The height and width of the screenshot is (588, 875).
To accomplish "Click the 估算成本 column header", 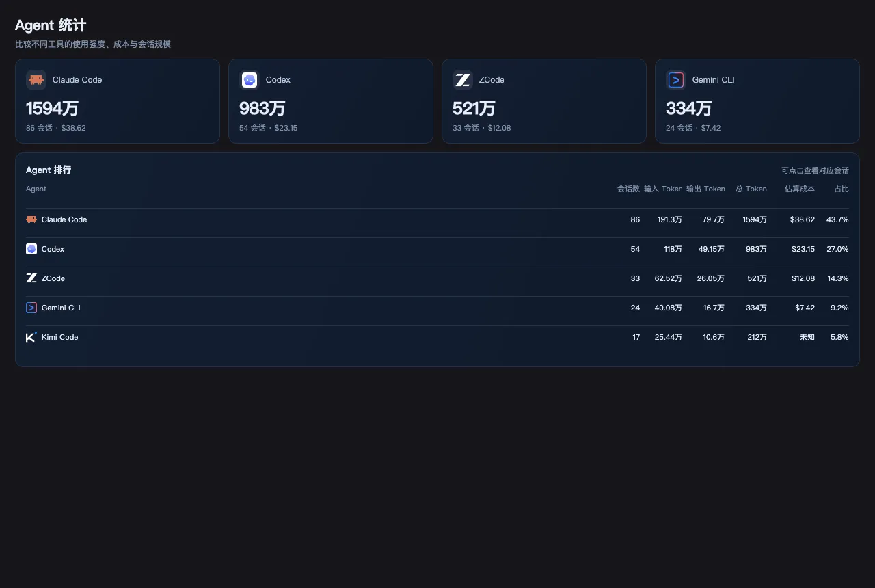I will (x=800, y=189).
